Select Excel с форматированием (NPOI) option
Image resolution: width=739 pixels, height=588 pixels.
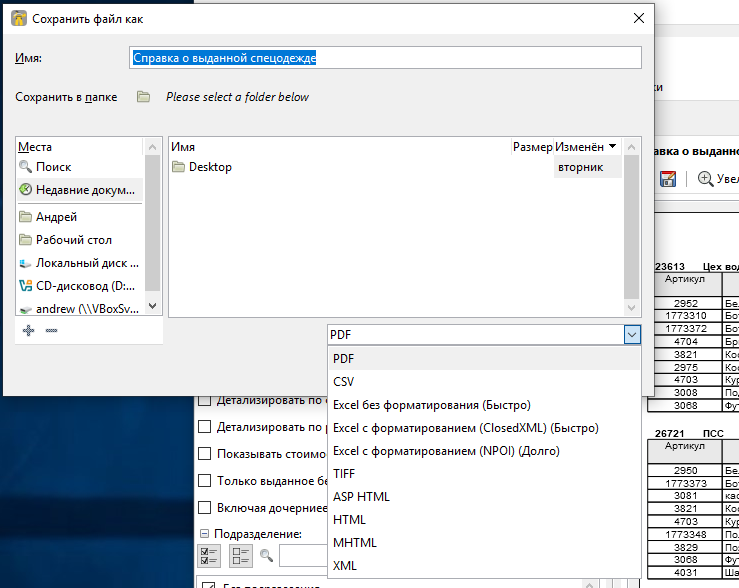point(446,451)
